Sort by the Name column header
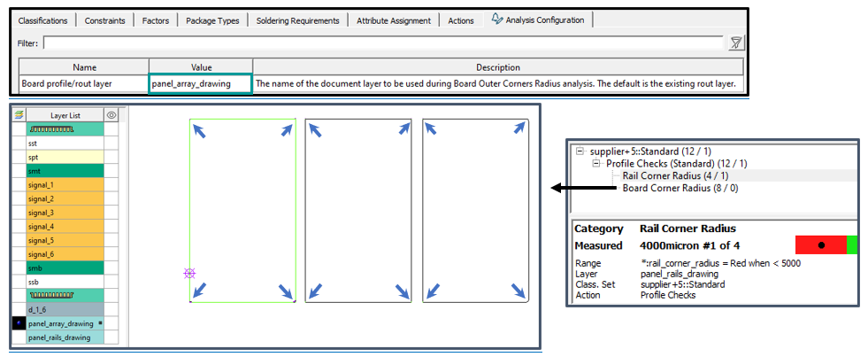The height and width of the screenshot is (357, 868). [x=84, y=67]
